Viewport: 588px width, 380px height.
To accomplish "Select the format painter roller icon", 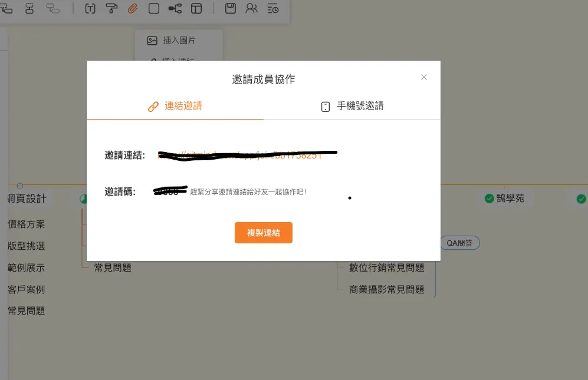I will 111,9.
